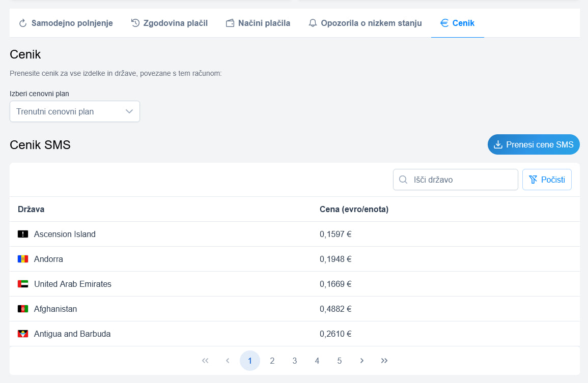Screen dimensions: 588x383
Task: Click the Andorra flag icon
Action: pyautogui.click(x=23, y=259)
